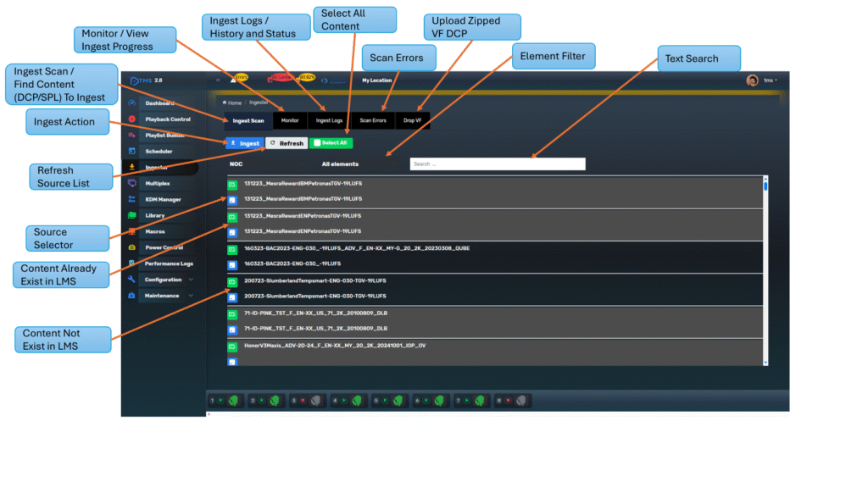868x488 pixels.
Task: Tick the Select All checkbox
Action: [x=317, y=143]
